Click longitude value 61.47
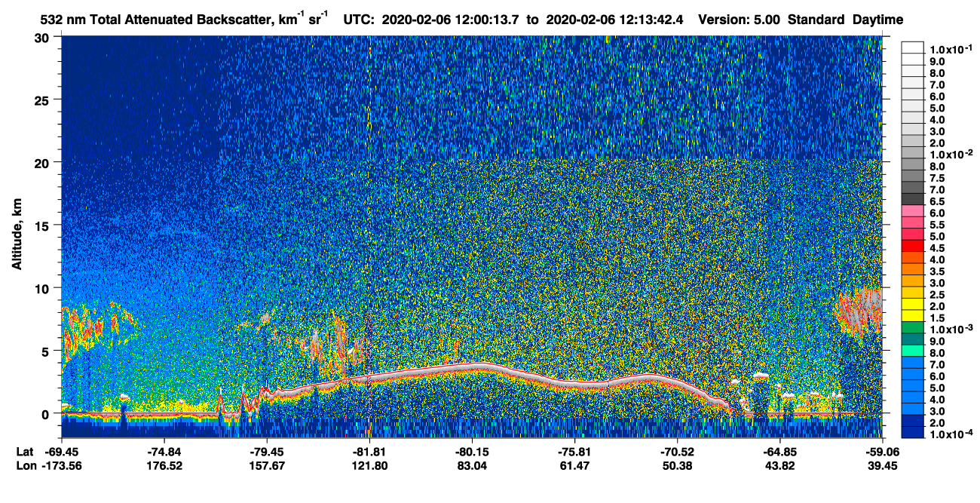The width and height of the screenshot is (980, 503). pyautogui.click(x=574, y=466)
